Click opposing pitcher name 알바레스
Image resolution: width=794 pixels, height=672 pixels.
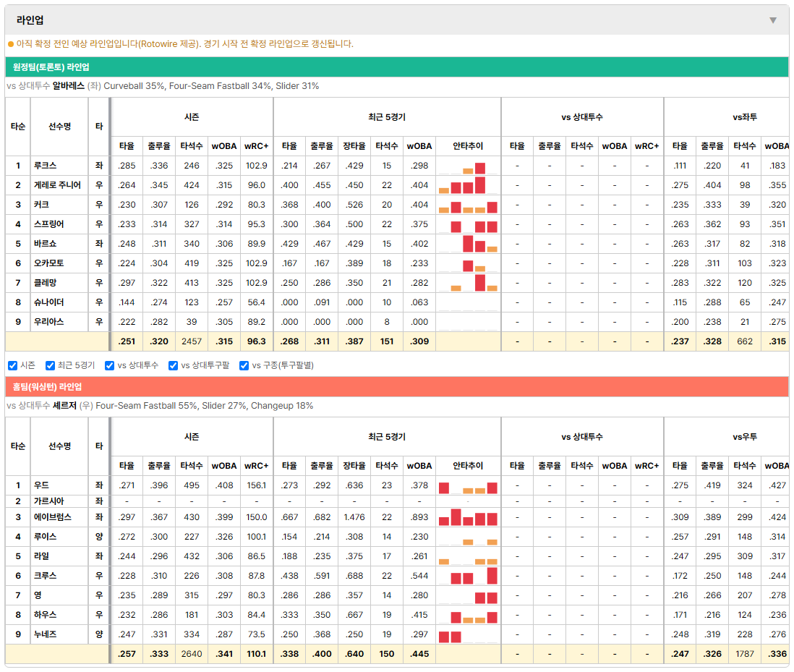[x=69, y=86]
